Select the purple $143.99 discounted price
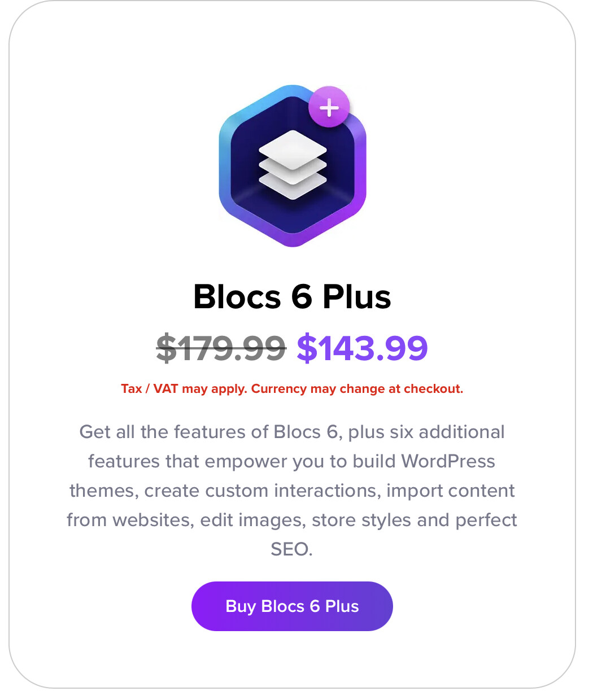This screenshot has width=593, height=700. tap(362, 348)
